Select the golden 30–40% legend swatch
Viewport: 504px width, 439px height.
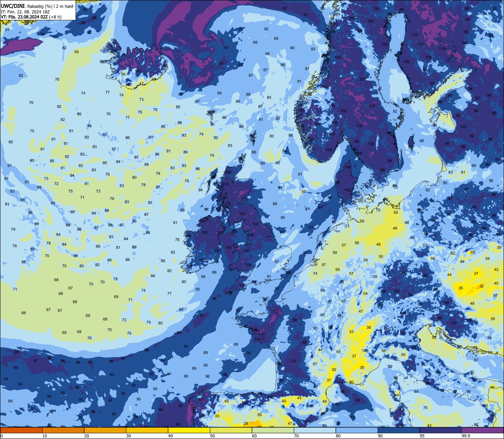[x=147, y=430]
